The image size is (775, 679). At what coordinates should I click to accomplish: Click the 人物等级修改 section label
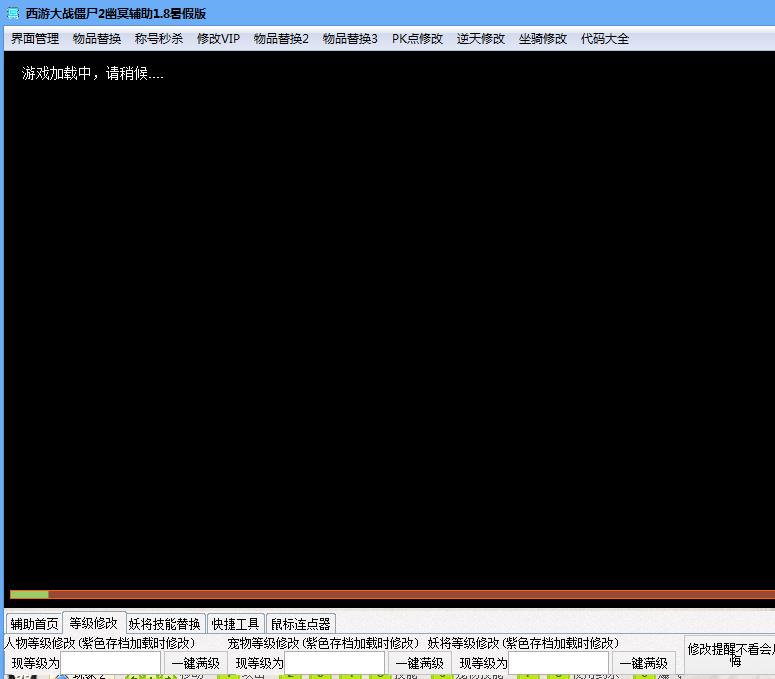click(99, 643)
